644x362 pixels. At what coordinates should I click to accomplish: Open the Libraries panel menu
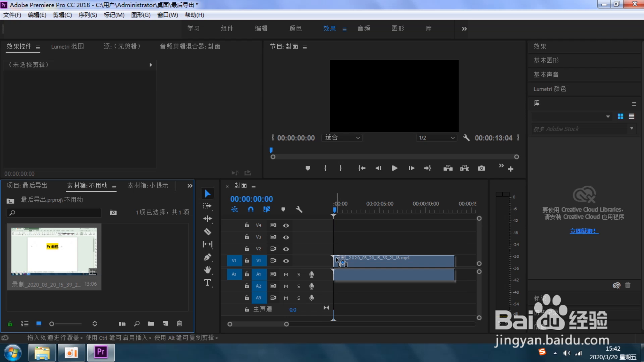coord(634,104)
